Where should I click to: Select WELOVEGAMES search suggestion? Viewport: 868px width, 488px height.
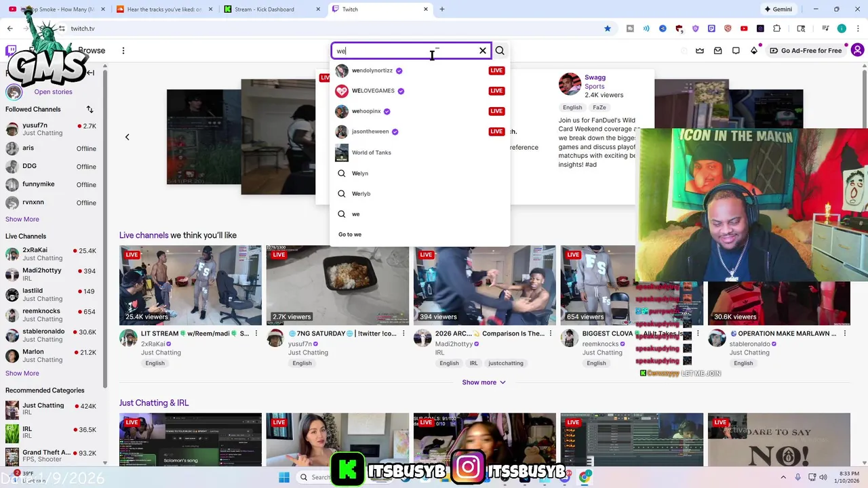pyautogui.click(x=420, y=91)
